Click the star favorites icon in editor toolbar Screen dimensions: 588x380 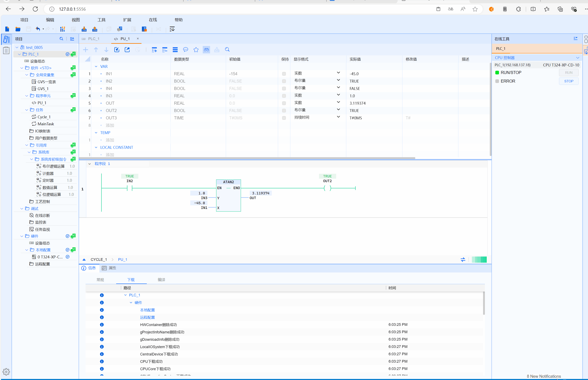coord(196,50)
